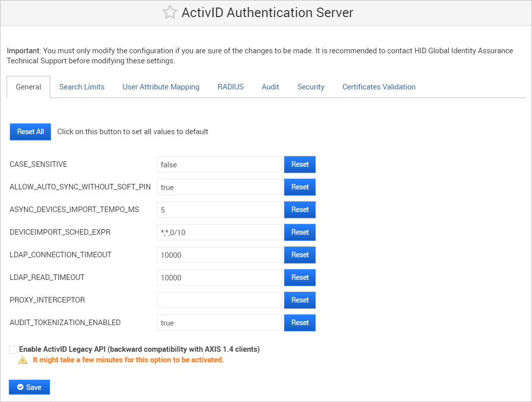Click the LDAP_READ_TIMEOUT input field
The width and height of the screenshot is (532, 402).
[219, 277]
